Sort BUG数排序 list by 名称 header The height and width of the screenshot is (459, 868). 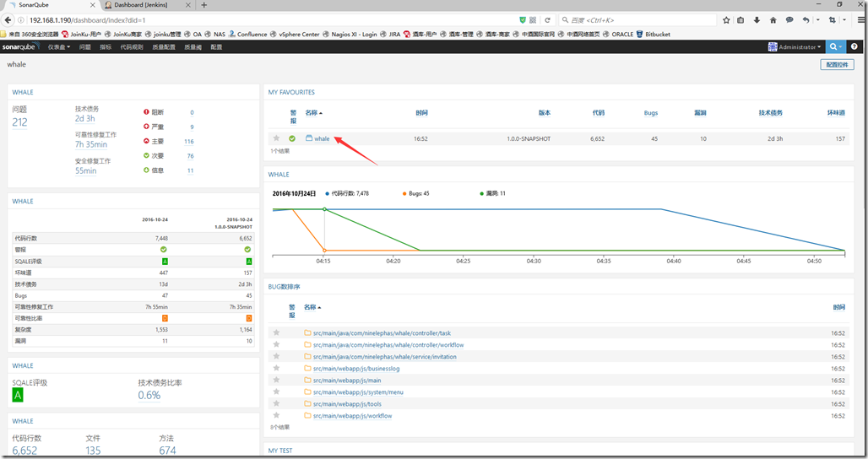click(x=312, y=307)
